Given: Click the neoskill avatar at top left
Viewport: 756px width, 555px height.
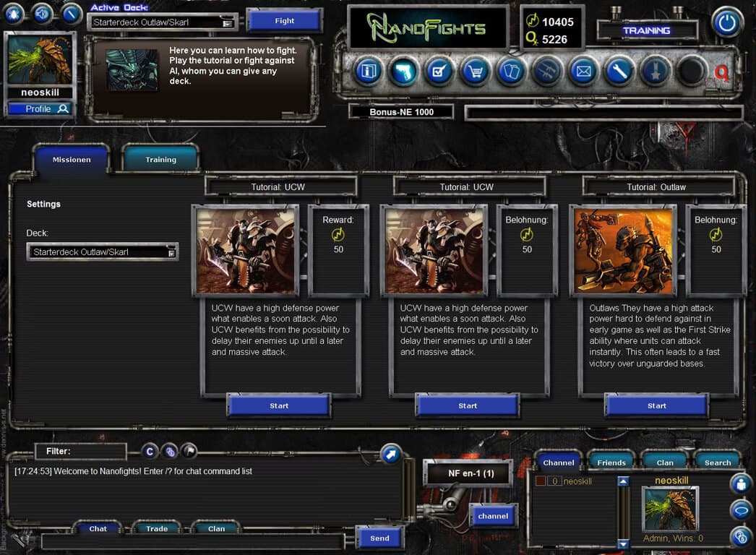Looking at the screenshot, I should point(40,59).
